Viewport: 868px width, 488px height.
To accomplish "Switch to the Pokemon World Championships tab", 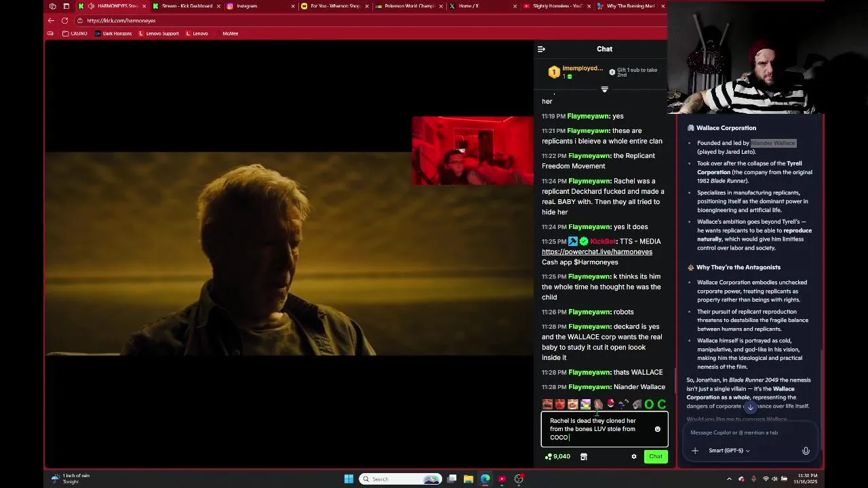I will (410, 6).
